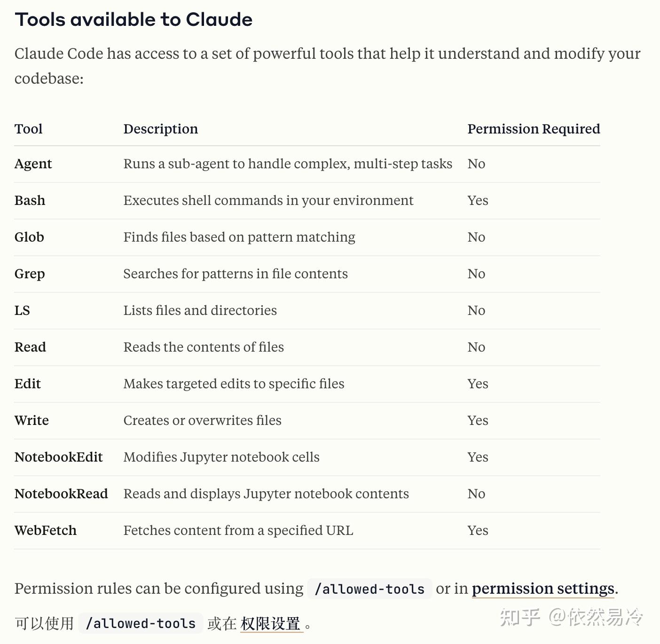Select the Bash tool name cell
This screenshot has height=644, width=660.
[x=30, y=200]
